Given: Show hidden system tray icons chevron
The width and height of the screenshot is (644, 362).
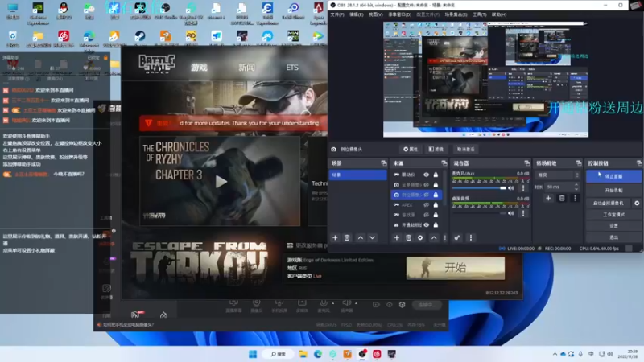Looking at the screenshot, I should [x=555, y=354].
